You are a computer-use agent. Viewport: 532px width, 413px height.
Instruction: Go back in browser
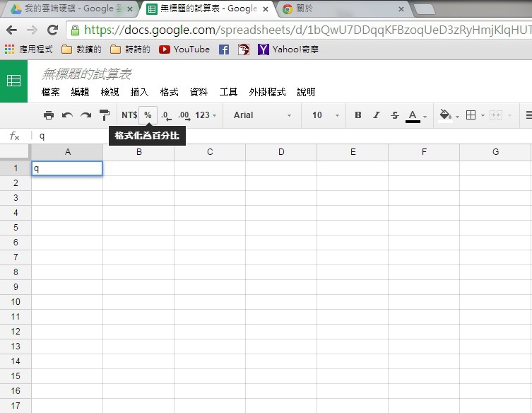(x=11, y=30)
